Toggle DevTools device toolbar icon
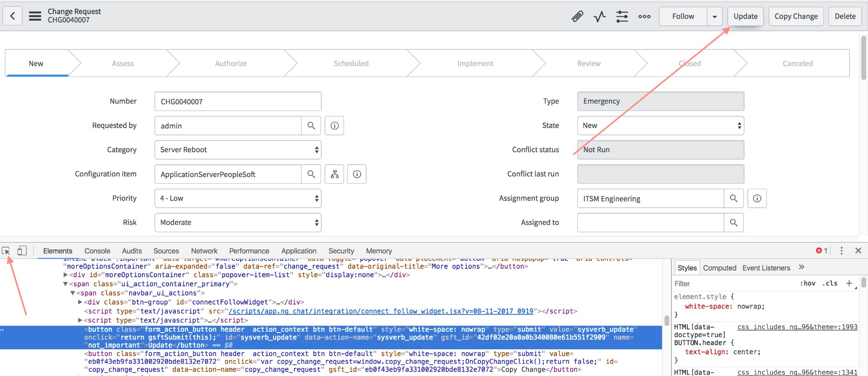Image resolution: width=868 pixels, height=376 pixels. pyautogui.click(x=22, y=251)
